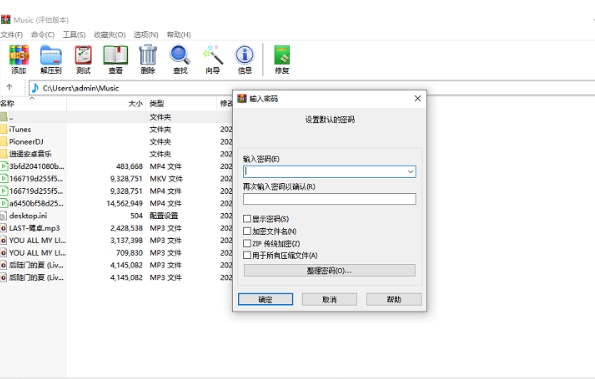
Task: Click the 添加 (Add) toolbar icon
Action: 19,55
